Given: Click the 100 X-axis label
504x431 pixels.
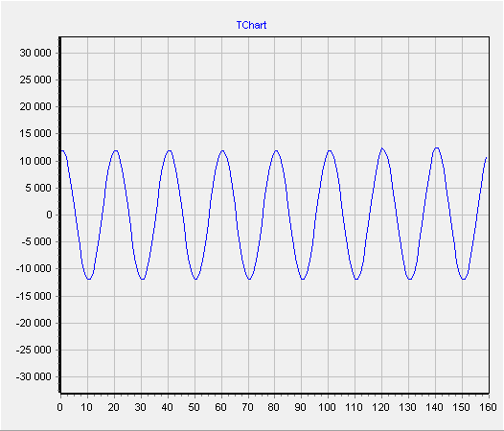Looking at the screenshot, I should pyautogui.click(x=327, y=408).
